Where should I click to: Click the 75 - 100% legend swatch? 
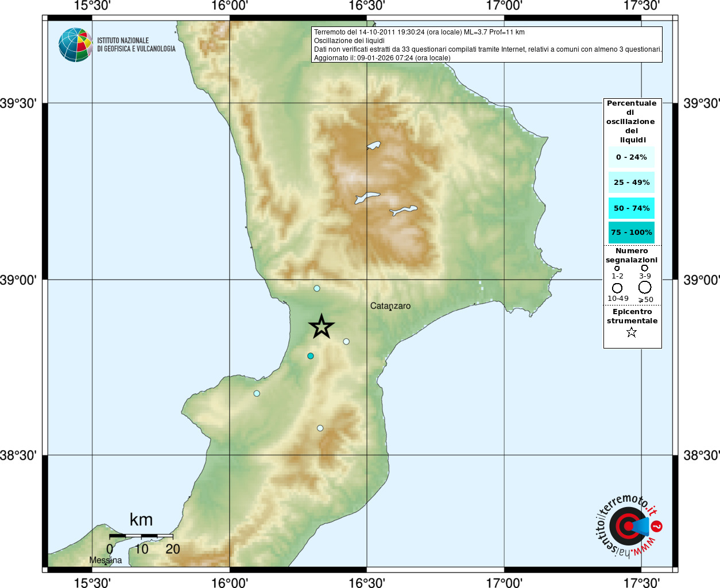coord(632,233)
